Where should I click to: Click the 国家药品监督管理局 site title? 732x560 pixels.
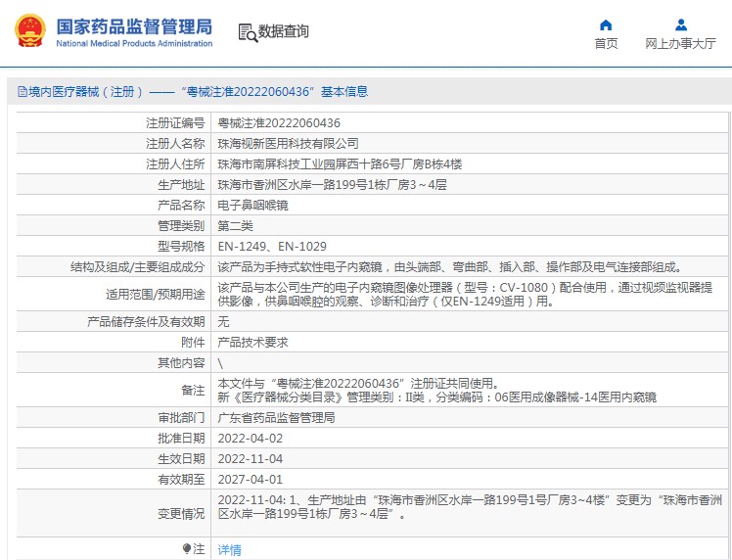pos(133,25)
